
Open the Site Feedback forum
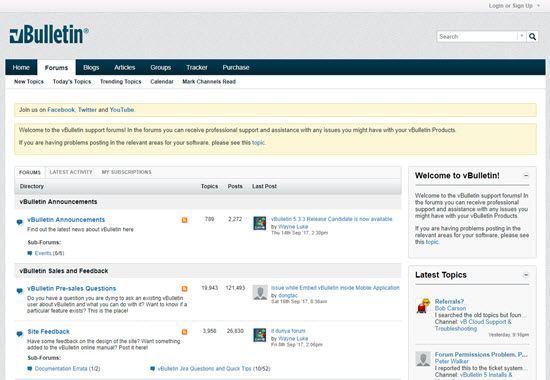pos(48,332)
